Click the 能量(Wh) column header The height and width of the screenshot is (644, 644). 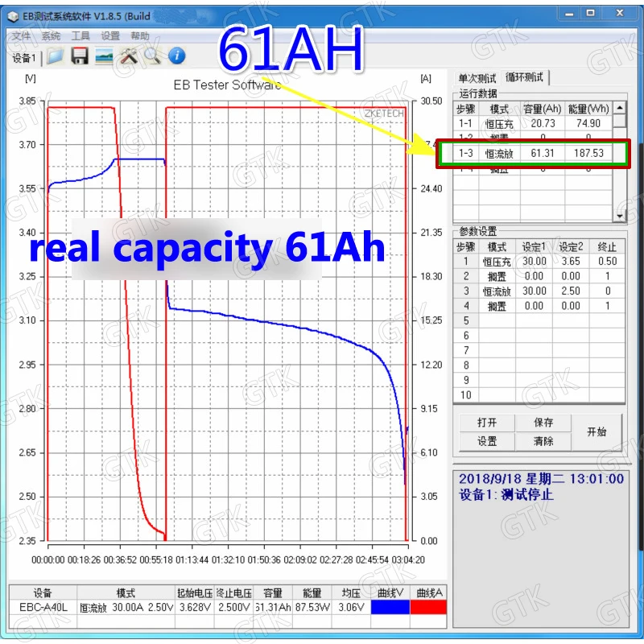588,109
